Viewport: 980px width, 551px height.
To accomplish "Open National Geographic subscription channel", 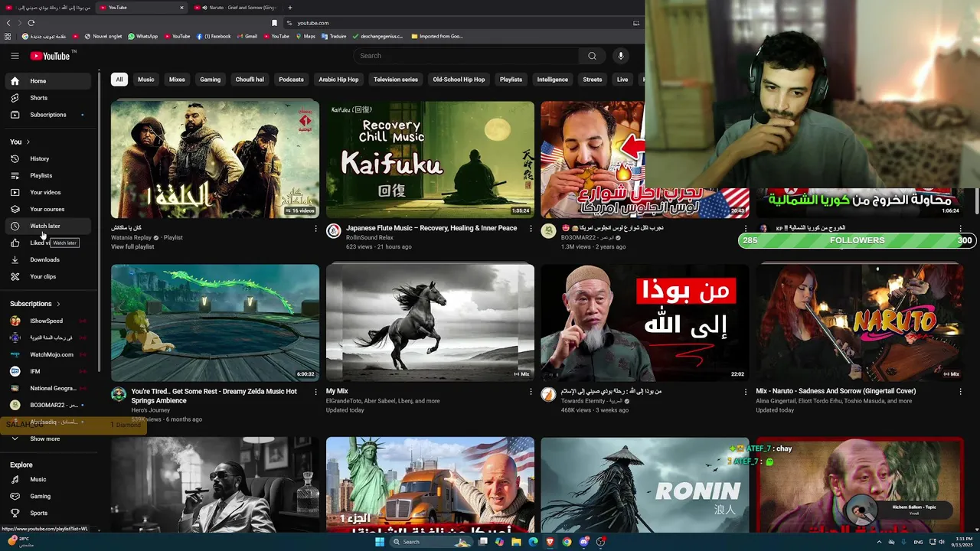I will 50,389.
